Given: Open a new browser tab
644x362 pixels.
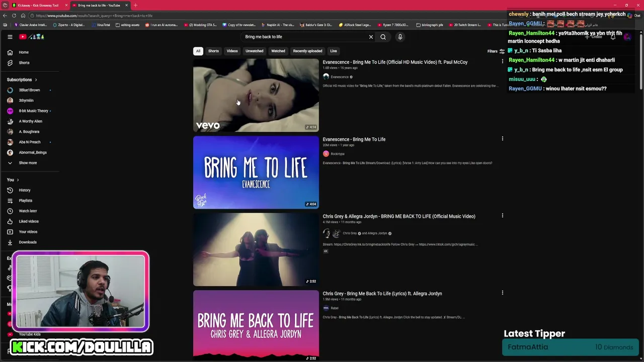Looking at the screenshot, I should [135, 5].
